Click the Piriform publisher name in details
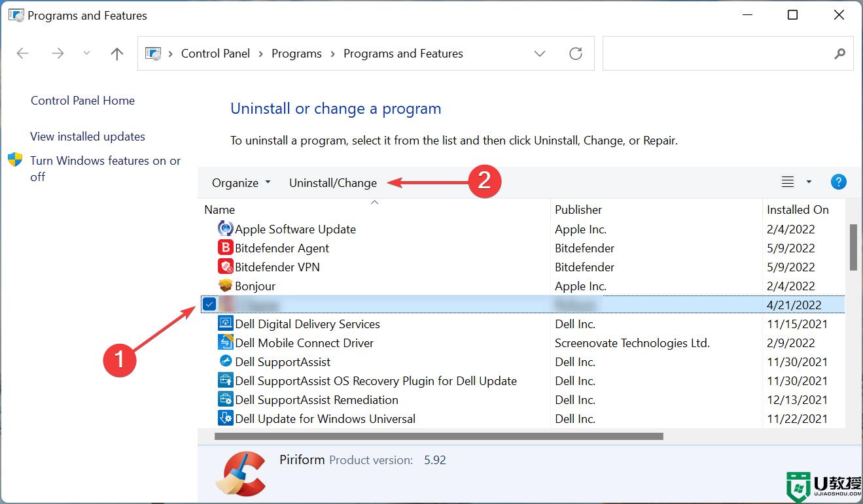This screenshot has width=863, height=504. pyautogui.click(x=302, y=460)
